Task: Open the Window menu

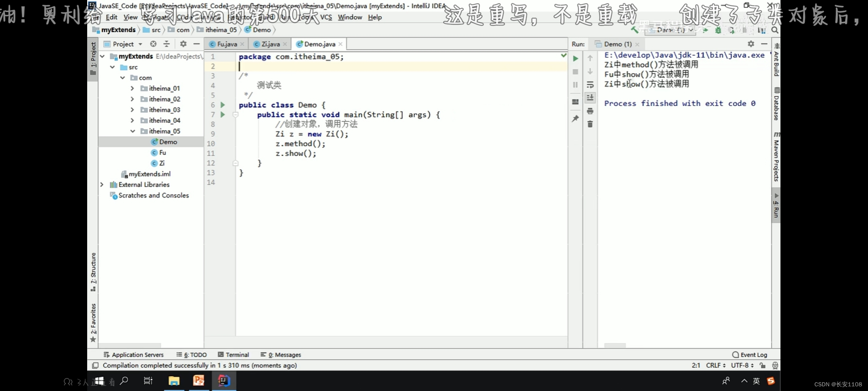Action: click(350, 17)
